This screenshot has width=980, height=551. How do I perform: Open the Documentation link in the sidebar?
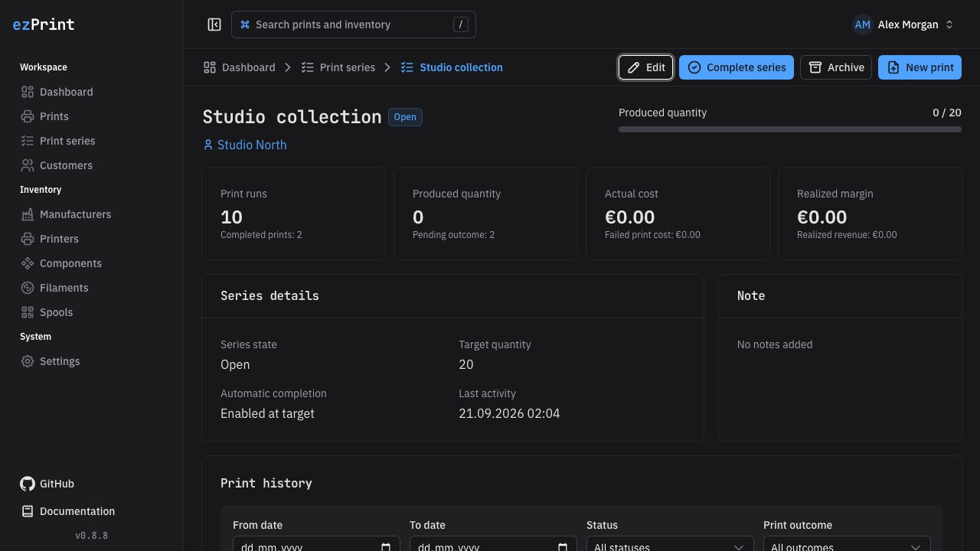point(92,511)
